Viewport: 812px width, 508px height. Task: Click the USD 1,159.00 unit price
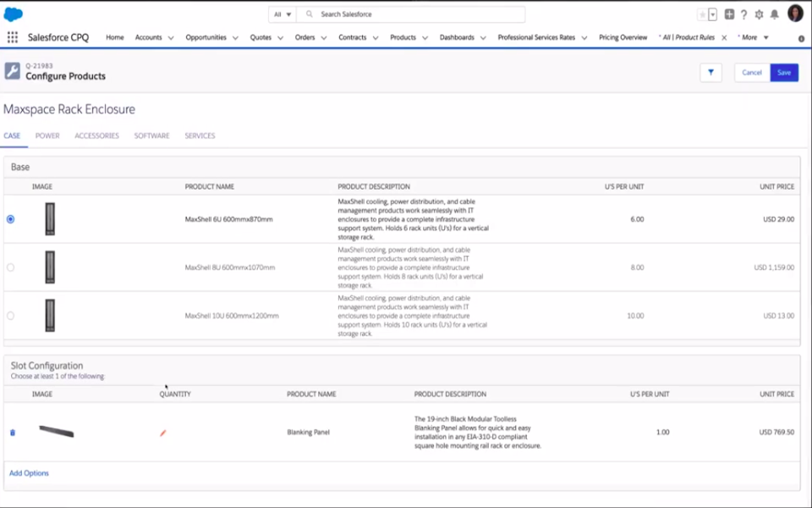[774, 268]
